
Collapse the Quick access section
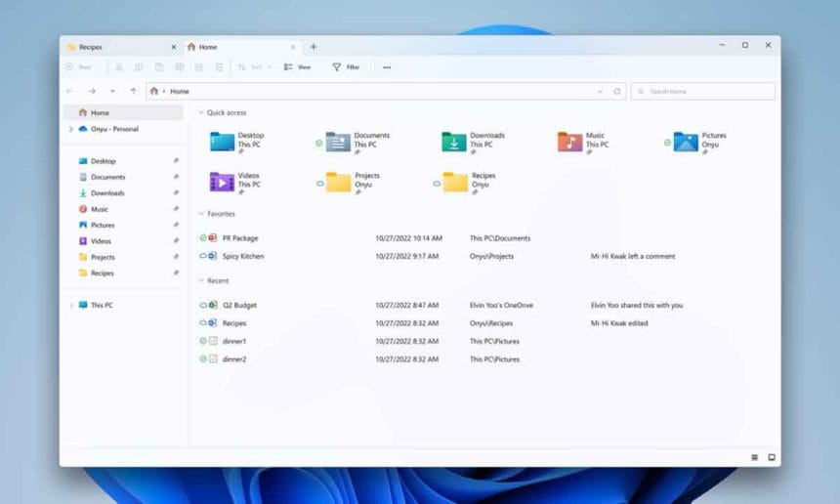(200, 112)
